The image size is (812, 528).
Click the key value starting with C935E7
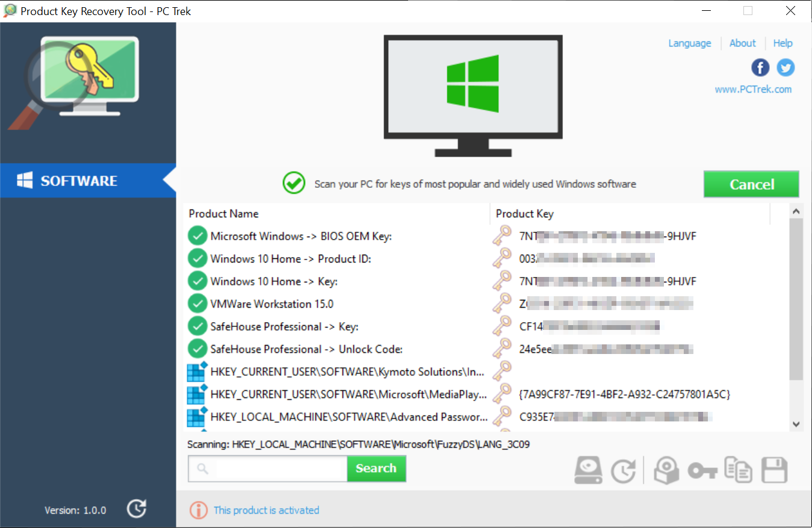point(615,417)
